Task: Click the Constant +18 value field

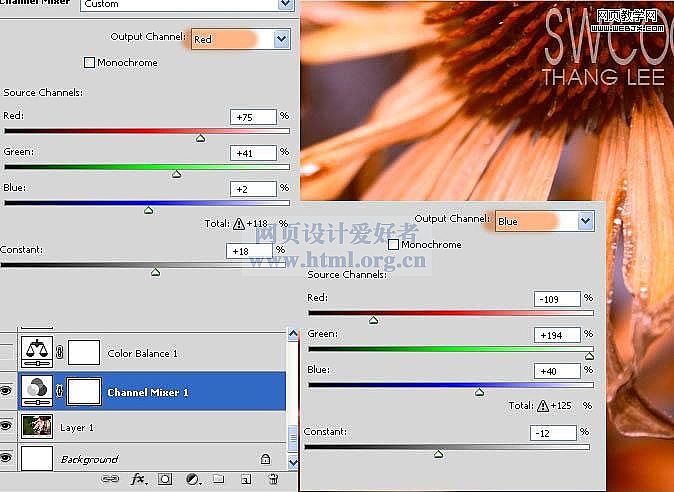Action: 249,251
